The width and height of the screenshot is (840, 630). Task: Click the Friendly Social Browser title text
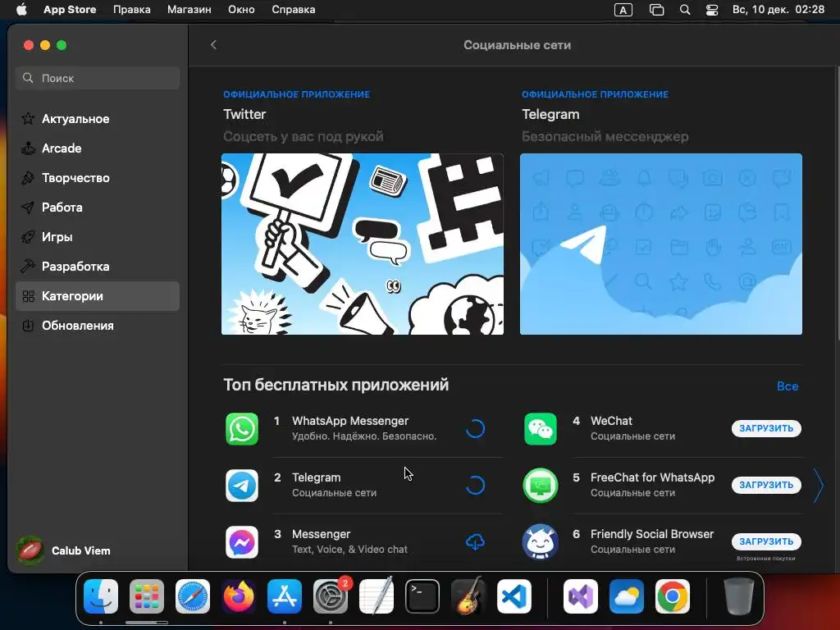point(652,534)
